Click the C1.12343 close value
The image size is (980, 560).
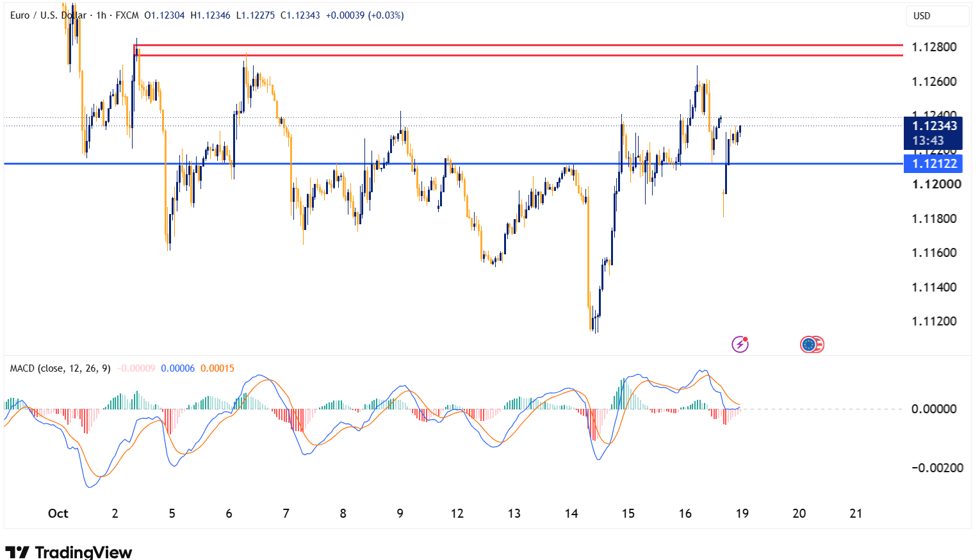(300, 15)
